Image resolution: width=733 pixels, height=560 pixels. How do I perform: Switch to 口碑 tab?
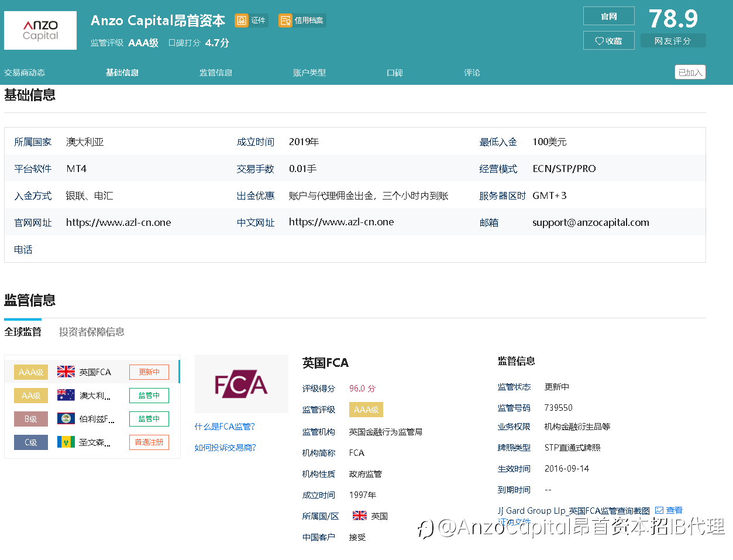(395, 73)
